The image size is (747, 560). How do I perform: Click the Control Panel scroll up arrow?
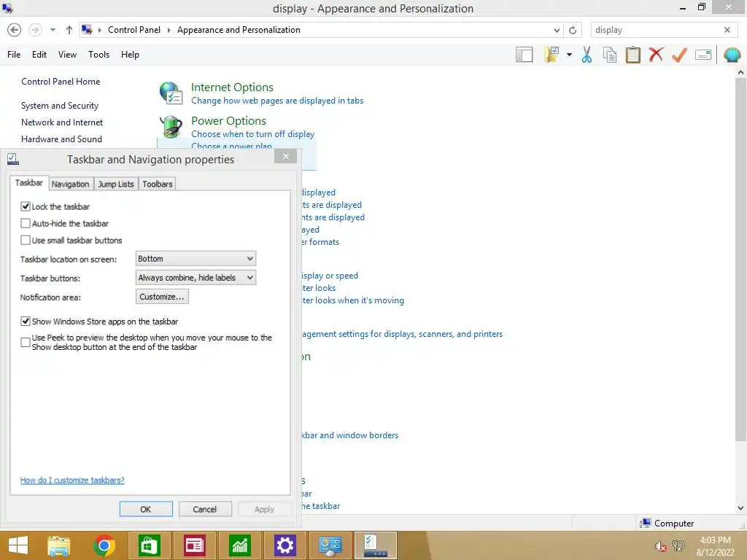tap(740, 73)
